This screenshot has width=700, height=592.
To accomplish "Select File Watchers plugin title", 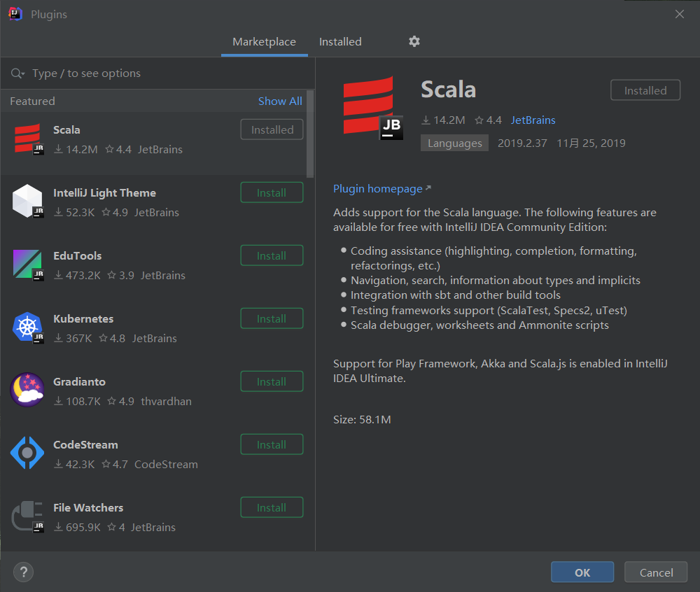I will (88, 508).
